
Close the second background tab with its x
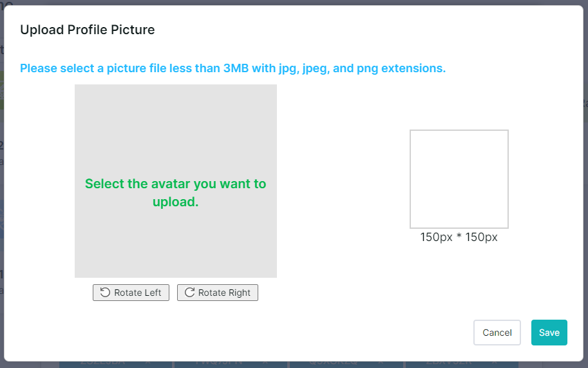[265, 363]
